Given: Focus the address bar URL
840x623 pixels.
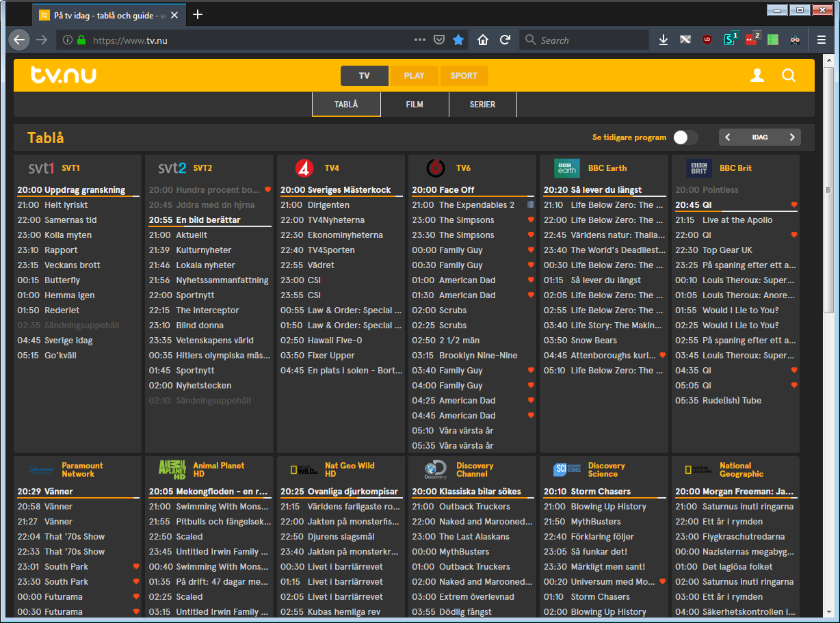Looking at the screenshot, I should pyautogui.click(x=250, y=40).
